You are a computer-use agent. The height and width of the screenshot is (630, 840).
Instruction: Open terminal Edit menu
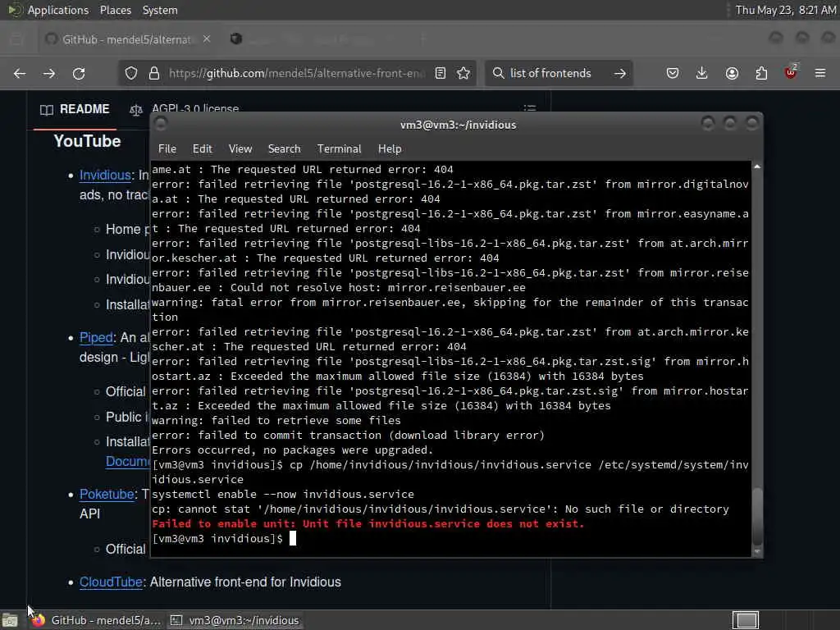[203, 149]
